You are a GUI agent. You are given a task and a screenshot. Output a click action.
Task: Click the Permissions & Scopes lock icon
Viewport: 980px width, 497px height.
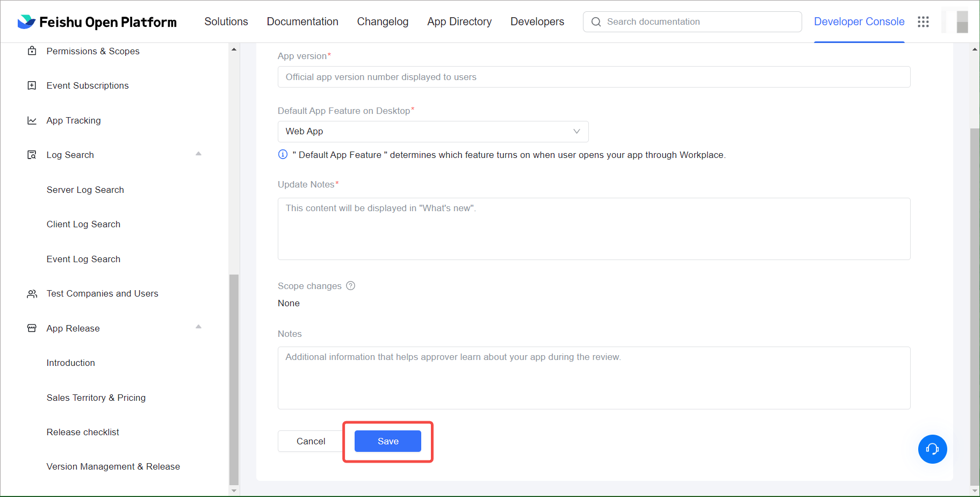pyautogui.click(x=32, y=51)
